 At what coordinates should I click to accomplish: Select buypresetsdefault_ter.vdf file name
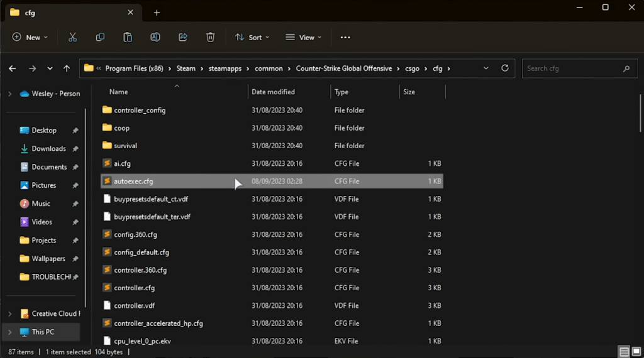pyautogui.click(x=152, y=217)
